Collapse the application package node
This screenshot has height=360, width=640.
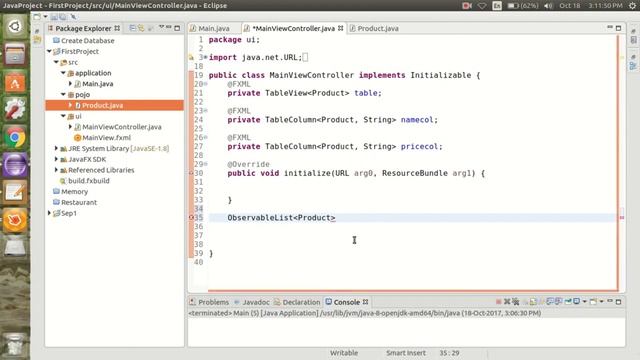coord(63,73)
